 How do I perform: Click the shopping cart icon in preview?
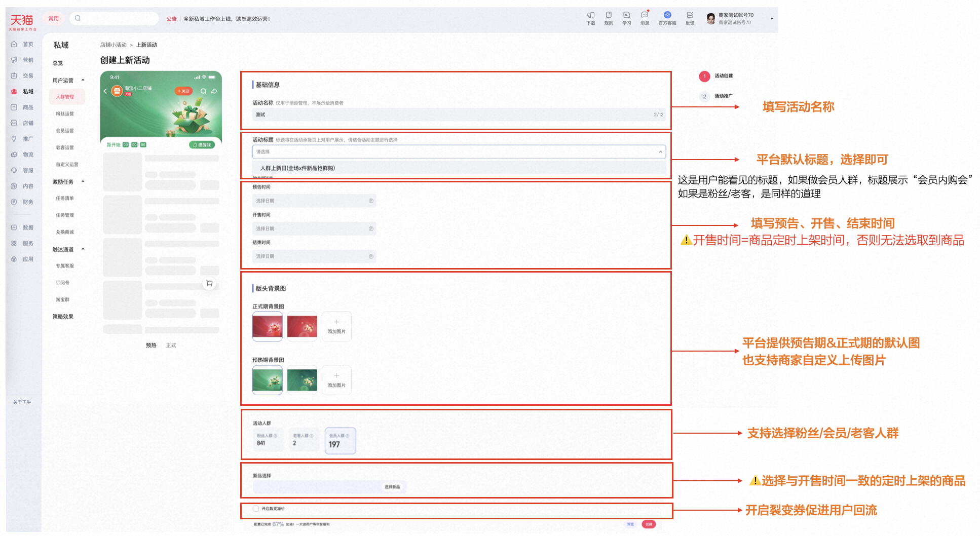[x=209, y=283]
